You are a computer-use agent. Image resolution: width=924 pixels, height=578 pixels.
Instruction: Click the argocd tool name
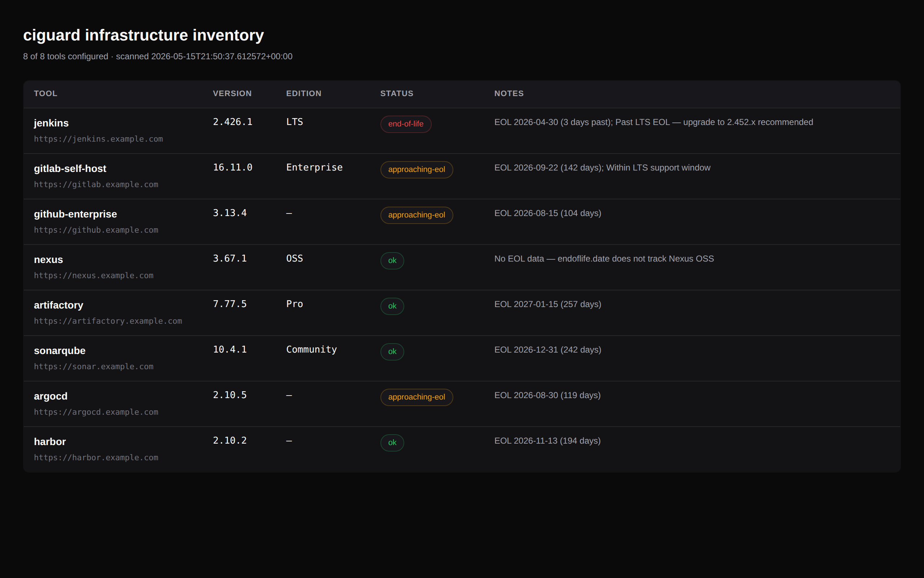[x=51, y=396]
